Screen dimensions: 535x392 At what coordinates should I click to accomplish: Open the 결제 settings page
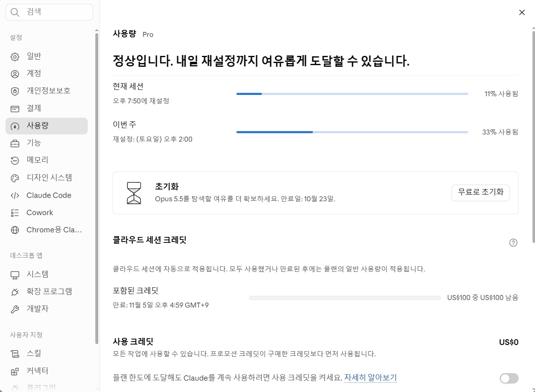[x=47, y=108]
